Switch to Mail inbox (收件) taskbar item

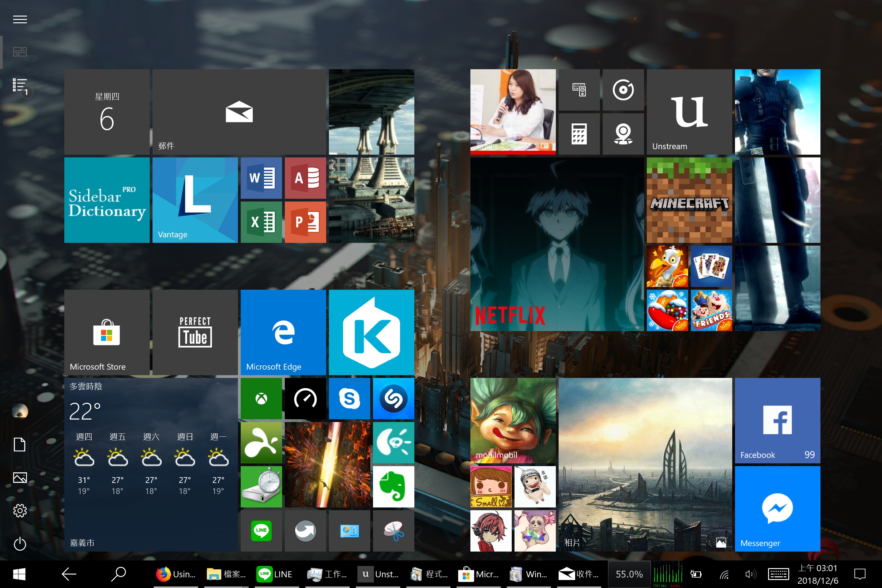coord(579,574)
